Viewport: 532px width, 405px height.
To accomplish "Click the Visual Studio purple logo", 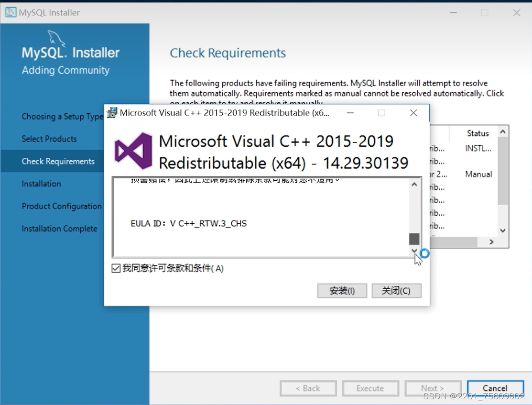I will 134,151.
